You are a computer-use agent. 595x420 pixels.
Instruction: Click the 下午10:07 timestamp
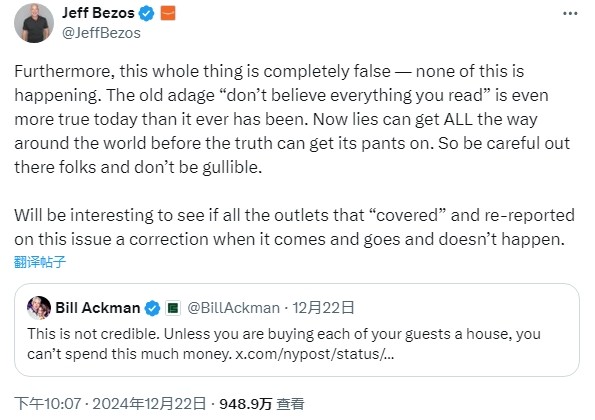(x=48, y=404)
